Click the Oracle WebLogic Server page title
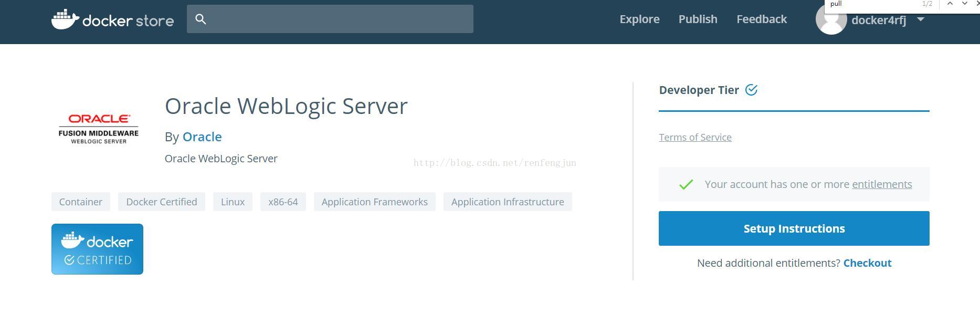980x314 pixels. pyautogui.click(x=286, y=106)
